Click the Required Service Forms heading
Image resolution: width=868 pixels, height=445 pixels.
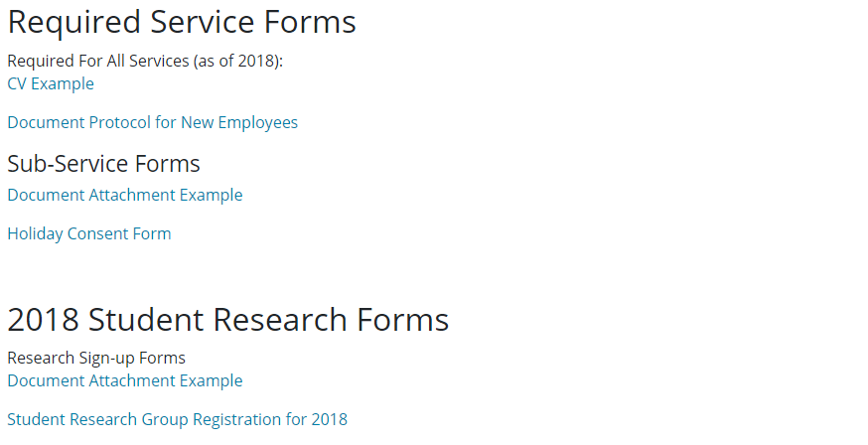pos(182,23)
